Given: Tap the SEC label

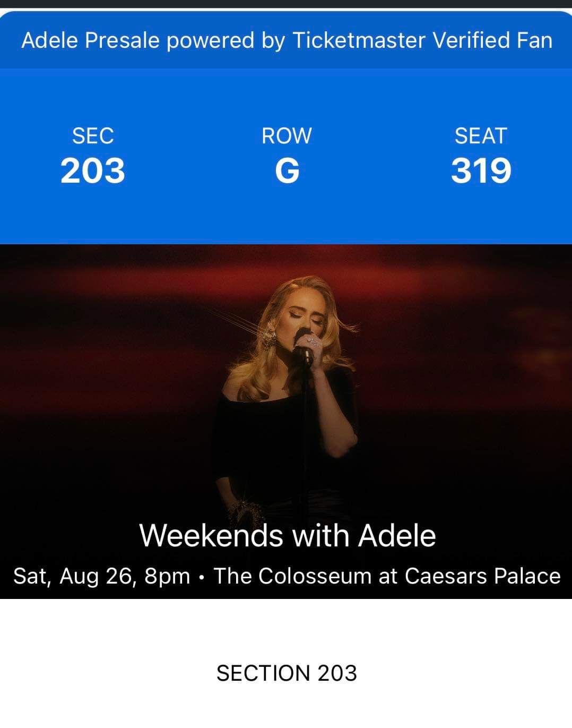Looking at the screenshot, I should coord(93,136).
